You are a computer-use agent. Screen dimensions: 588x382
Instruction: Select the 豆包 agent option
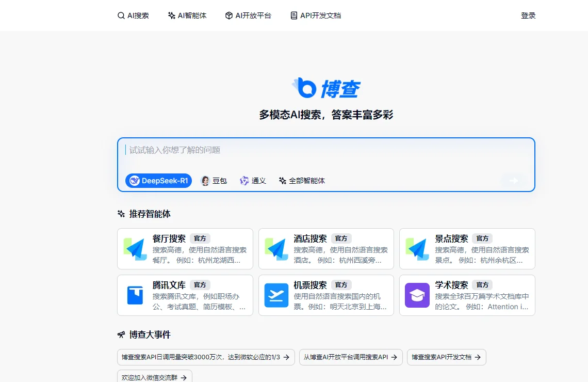(214, 181)
